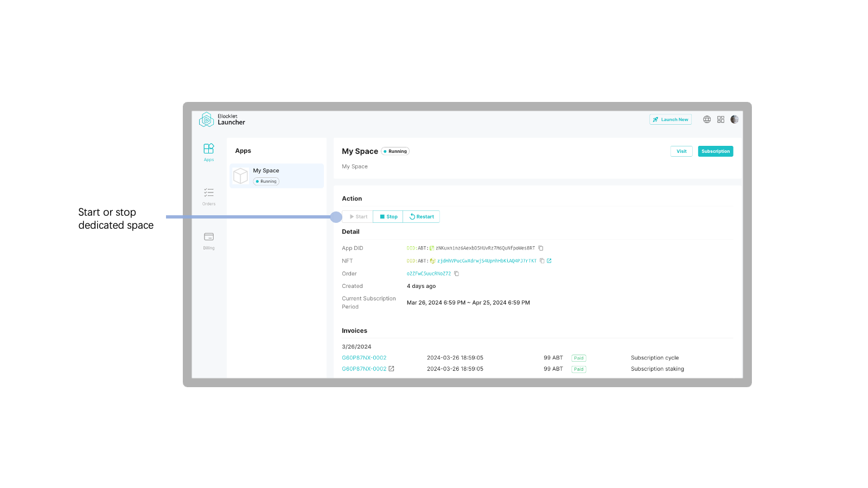Open the Subscription button
This screenshot has width=868, height=488.
coord(715,151)
